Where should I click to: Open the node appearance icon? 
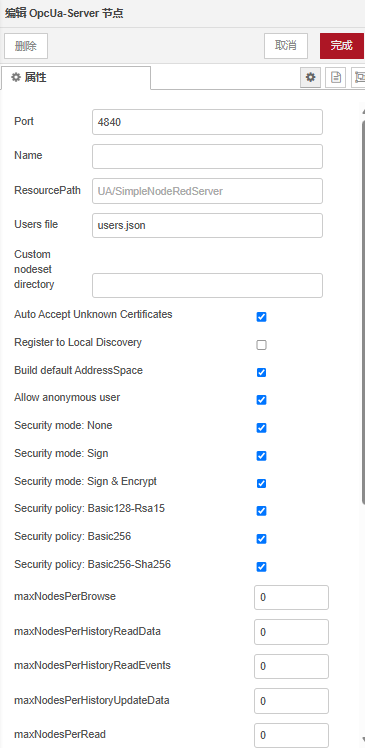click(358, 77)
